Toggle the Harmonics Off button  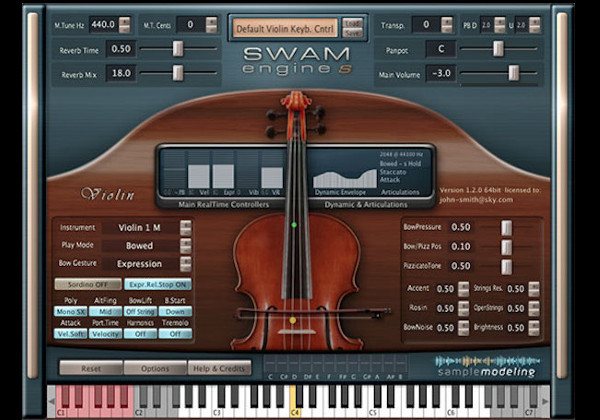[140, 334]
